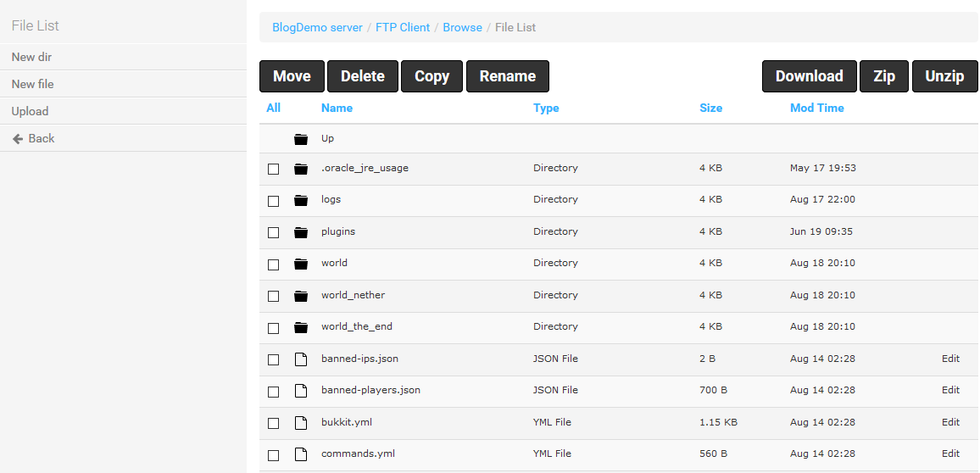Sort the list by Name column
The image size is (980, 473).
pos(337,109)
